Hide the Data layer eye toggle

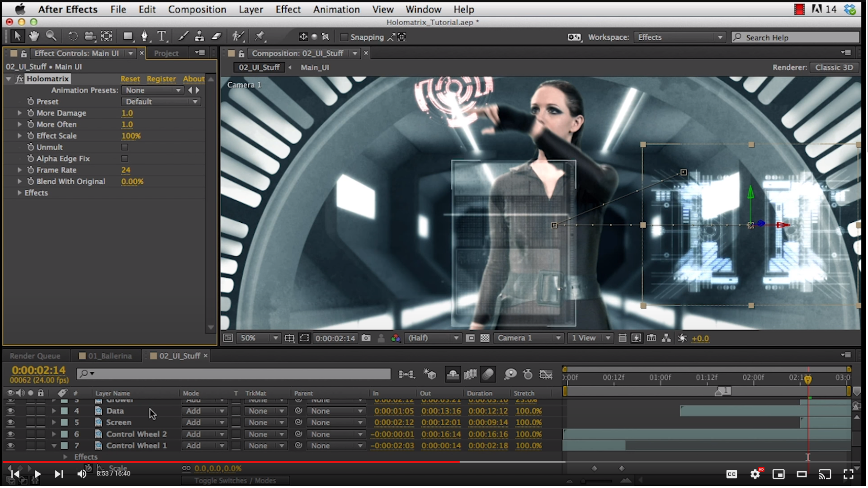[x=10, y=411]
